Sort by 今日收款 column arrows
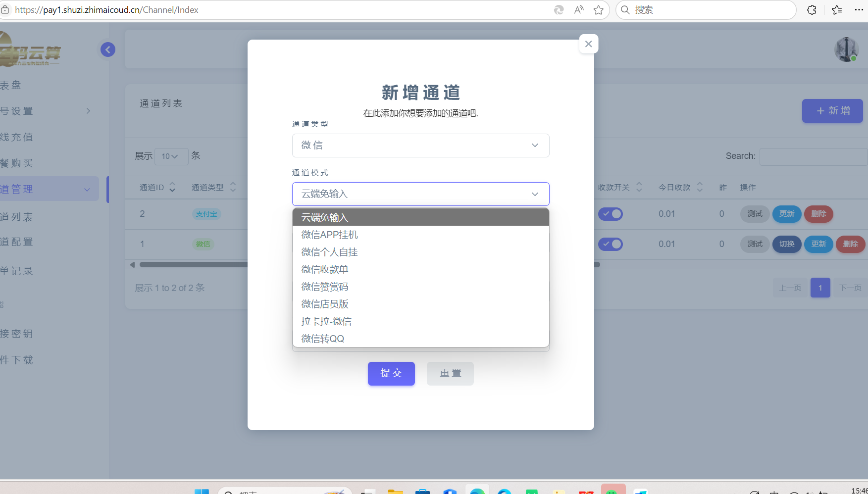Viewport: 868px width, 494px height. pyautogui.click(x=700, y=187)
